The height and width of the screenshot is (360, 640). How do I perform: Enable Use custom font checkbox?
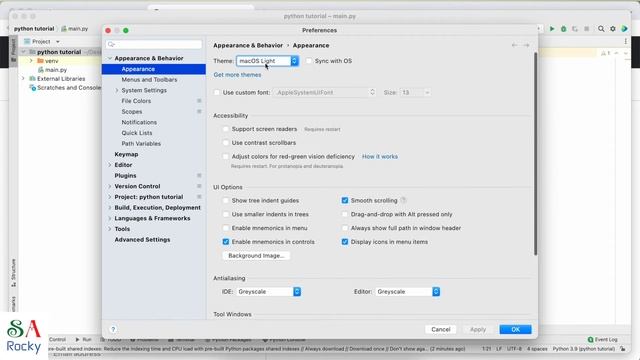tap(217, 93)
